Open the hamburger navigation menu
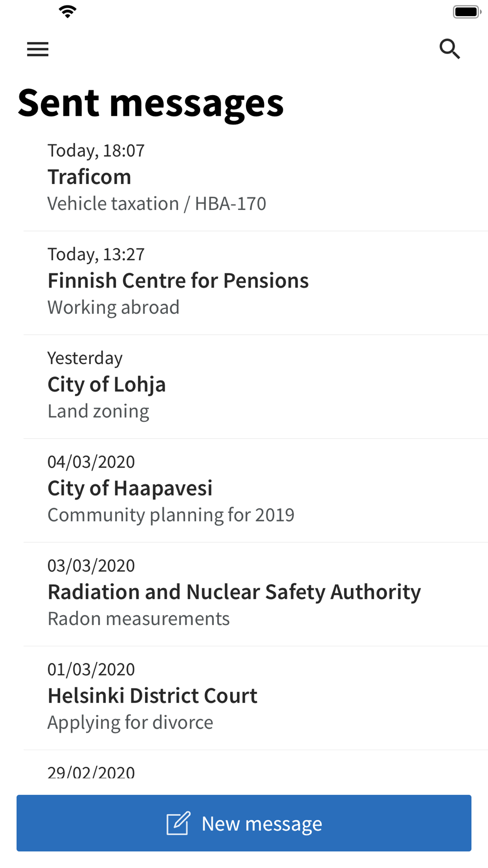 pyautogui.click(x=38, y=49)
